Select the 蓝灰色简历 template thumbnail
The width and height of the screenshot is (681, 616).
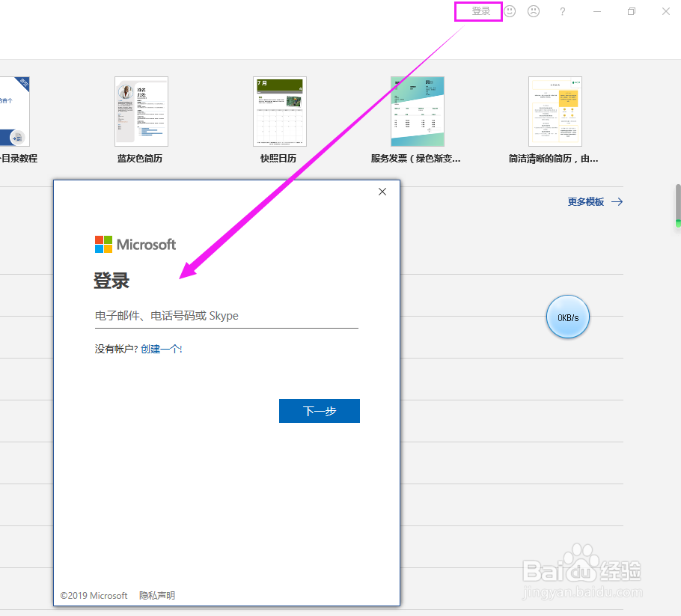[x=141, y=111]
